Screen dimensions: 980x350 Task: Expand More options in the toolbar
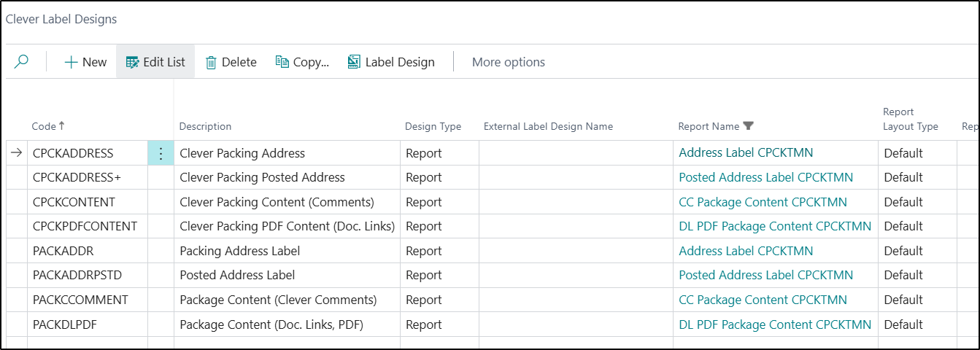click(508, 62)
